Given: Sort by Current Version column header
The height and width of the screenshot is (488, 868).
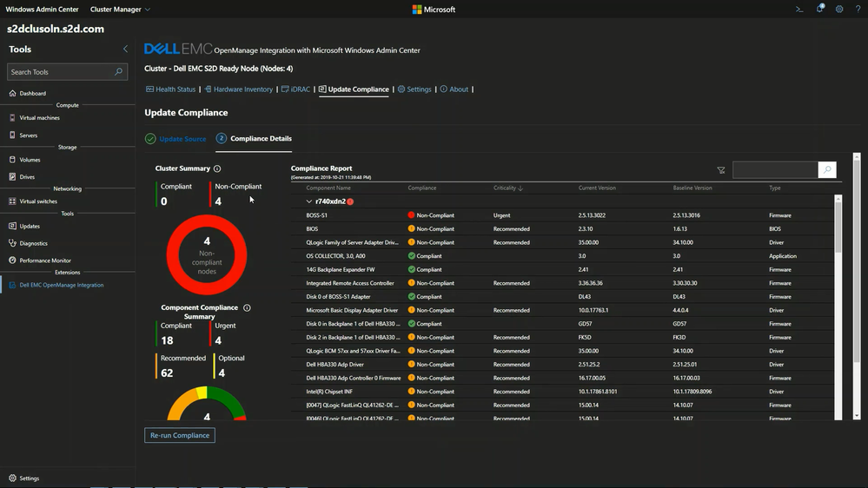Looking at the screenshot, I should click(x=597, y=188).
